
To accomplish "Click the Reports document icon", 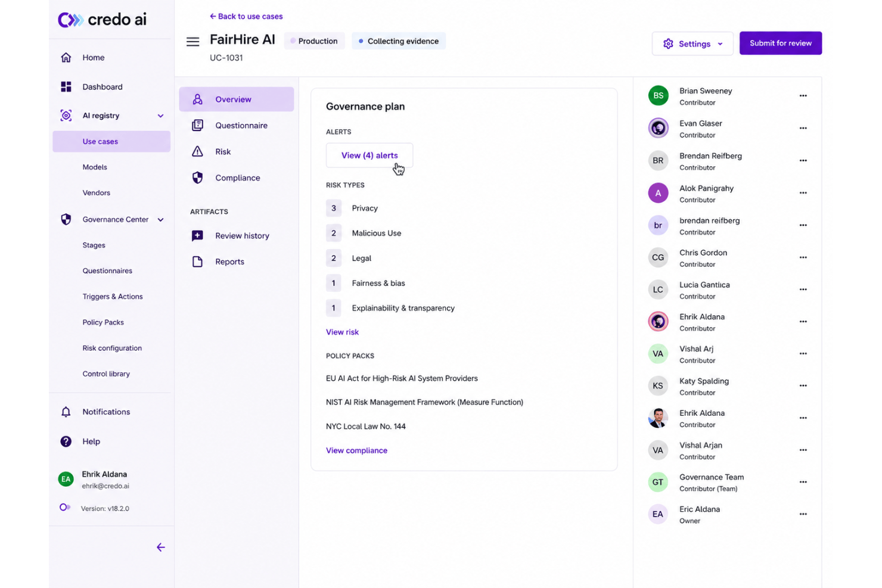I will point(197,262).
